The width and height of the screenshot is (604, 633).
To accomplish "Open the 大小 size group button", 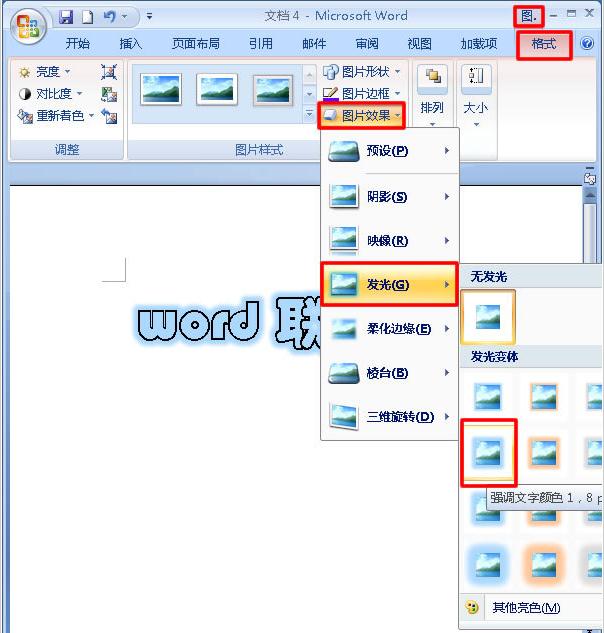I will 476,96.
